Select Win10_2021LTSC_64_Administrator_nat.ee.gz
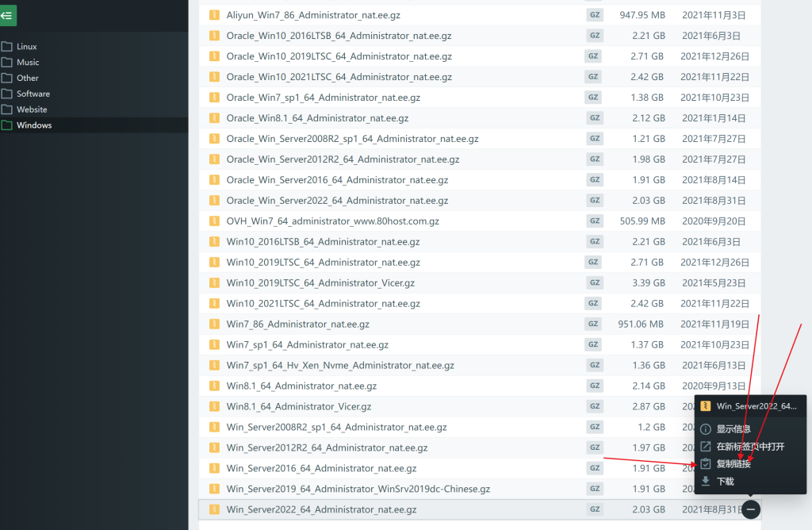Viewport: 812px width, 530px height. 324,304
